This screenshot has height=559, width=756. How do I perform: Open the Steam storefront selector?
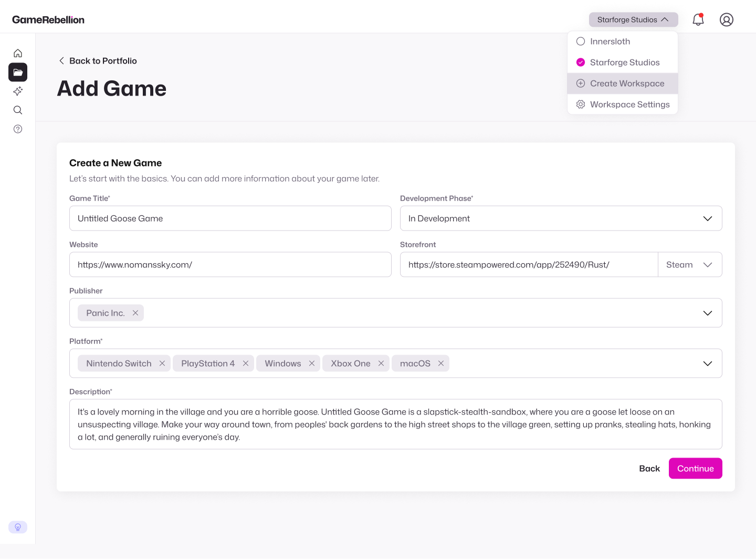(690, 264)
